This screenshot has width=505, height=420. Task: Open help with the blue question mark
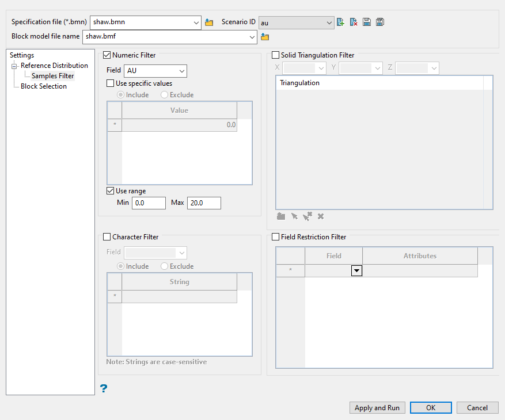pyautogui.click(x=104, y=388)
